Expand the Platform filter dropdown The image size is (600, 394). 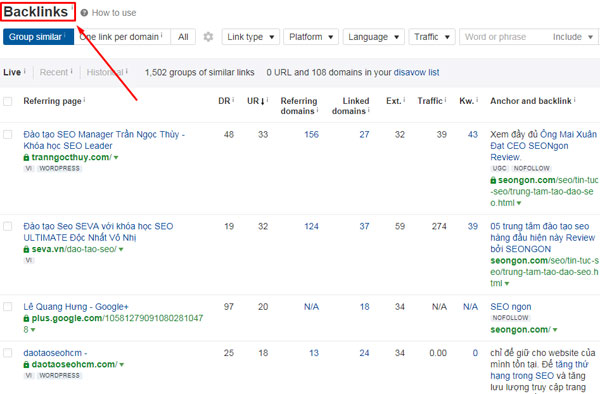(311, 37)
